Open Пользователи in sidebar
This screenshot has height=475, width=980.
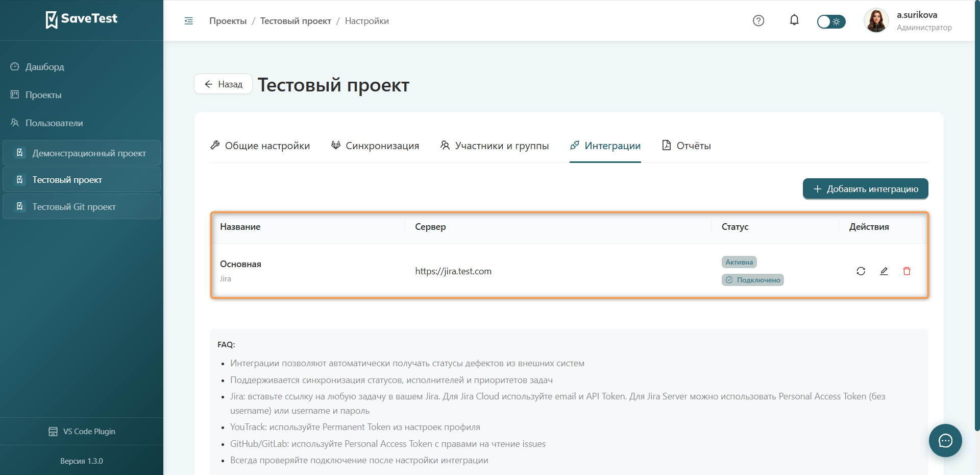pos(82,123)
